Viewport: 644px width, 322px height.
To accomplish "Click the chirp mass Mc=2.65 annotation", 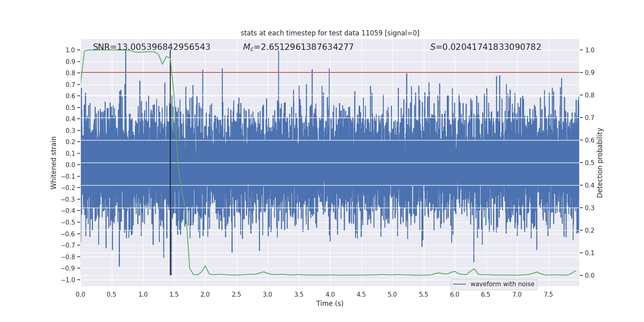I will pos(298,47).
